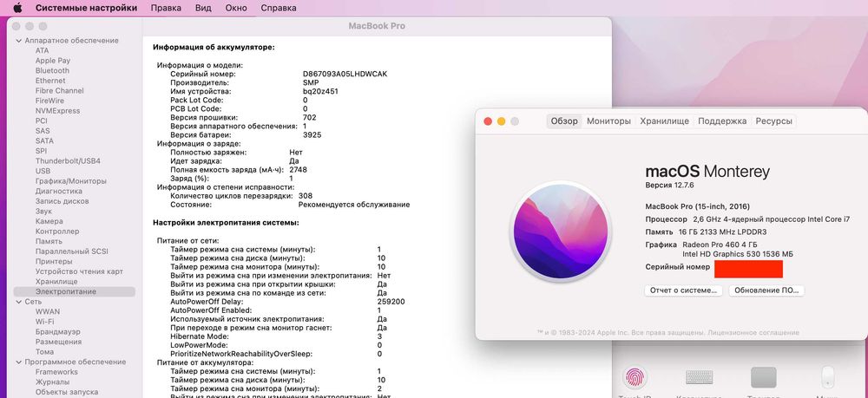868x398 pixels.
Task: Collapse the Аппаратное обеспечение section
Action: tap(19, 41)
